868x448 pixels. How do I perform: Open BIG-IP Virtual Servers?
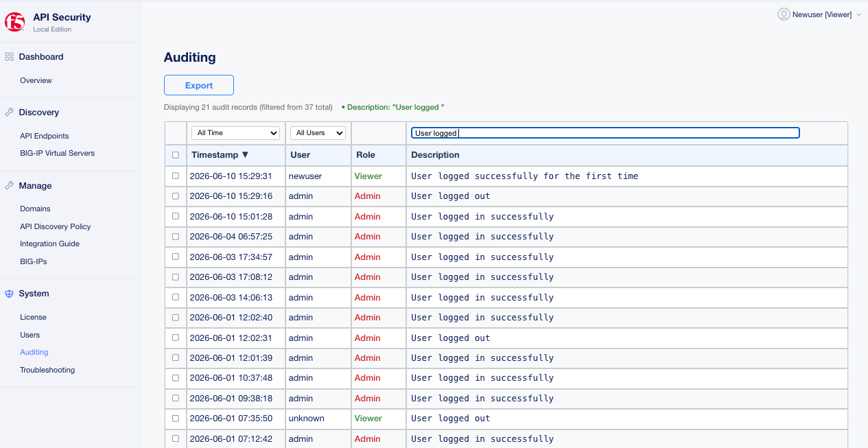(58, 153)
